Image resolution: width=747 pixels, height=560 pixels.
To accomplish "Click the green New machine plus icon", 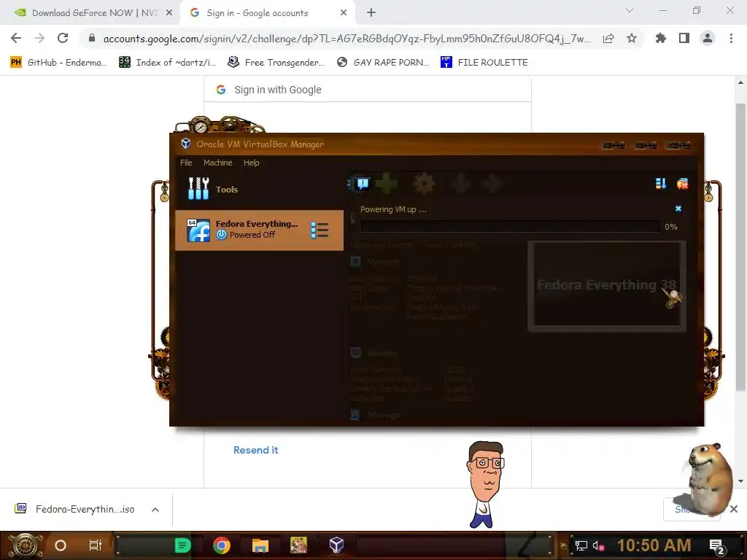I will click(x=387, y=184).
